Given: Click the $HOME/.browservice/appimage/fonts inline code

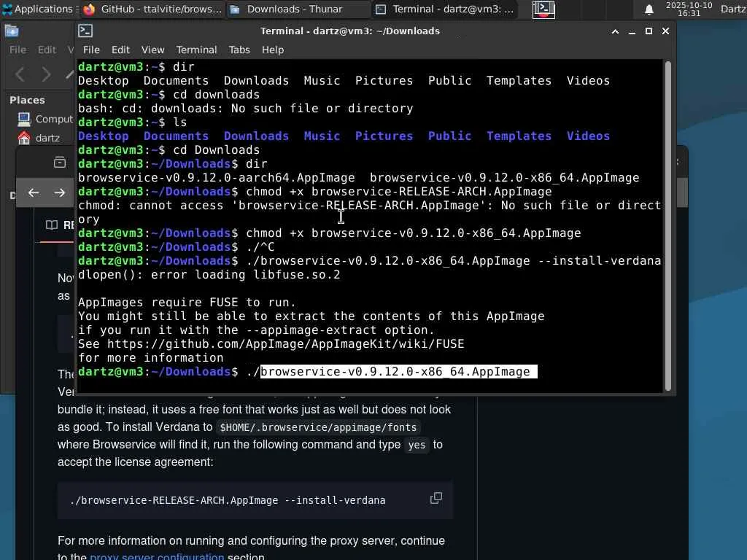Looking at the screenshot, I should click(x=318, y=427).
